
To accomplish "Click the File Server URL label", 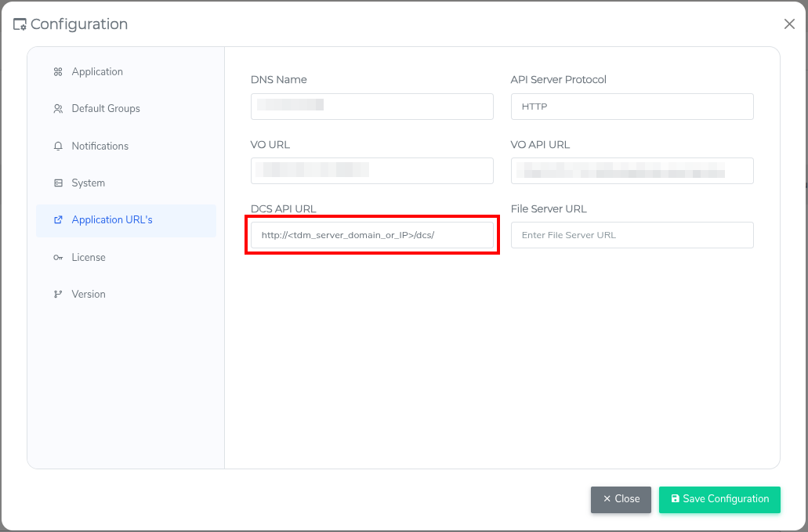I will click(549, 209).
